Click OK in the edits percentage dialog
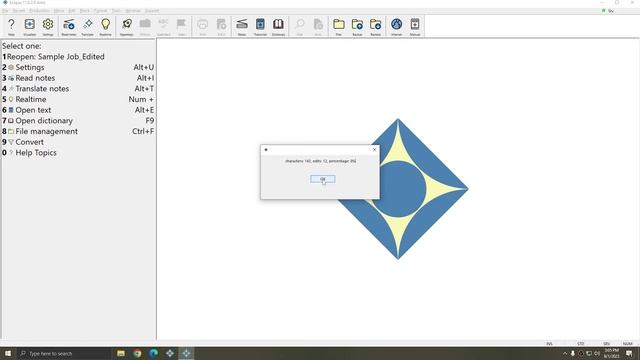This screenshot has width=640, height=360. click(x=322, y=179)
